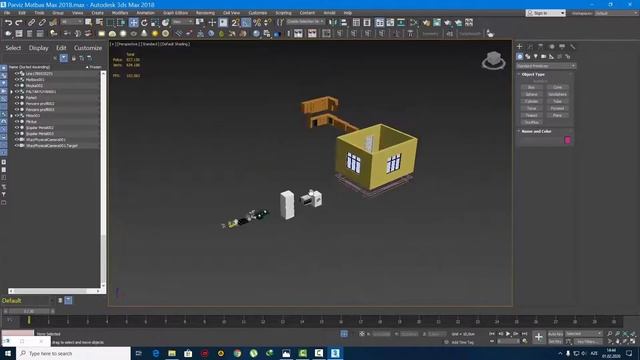Click the time slider handle
Screen dimensions: 640x360
point(29,311)
